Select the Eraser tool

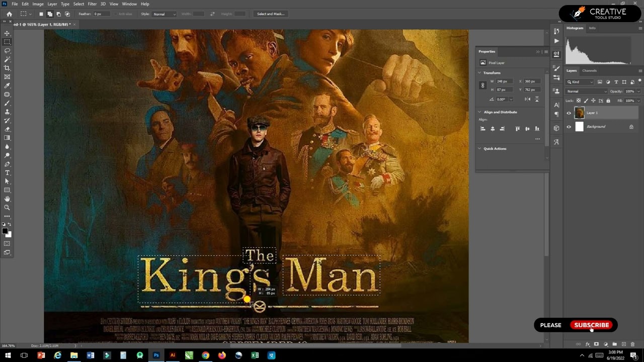[7, 129]
